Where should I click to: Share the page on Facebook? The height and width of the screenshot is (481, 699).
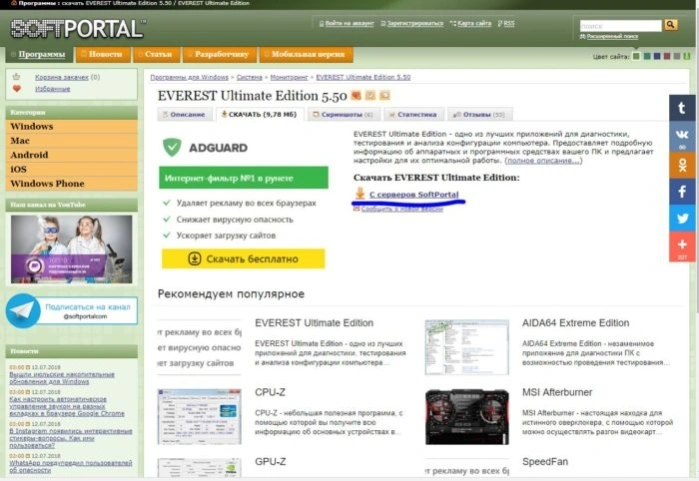point(682,192)
